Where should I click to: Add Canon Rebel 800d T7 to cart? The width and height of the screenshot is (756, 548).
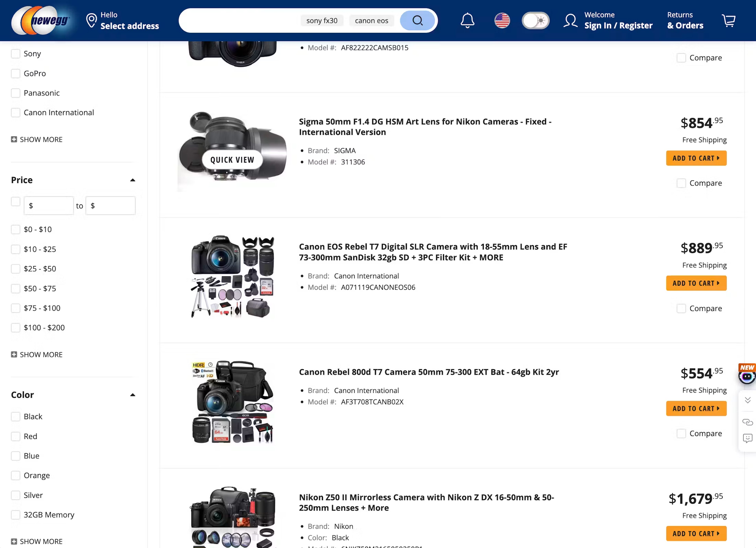pyautogui.click(x=696, y=408)
